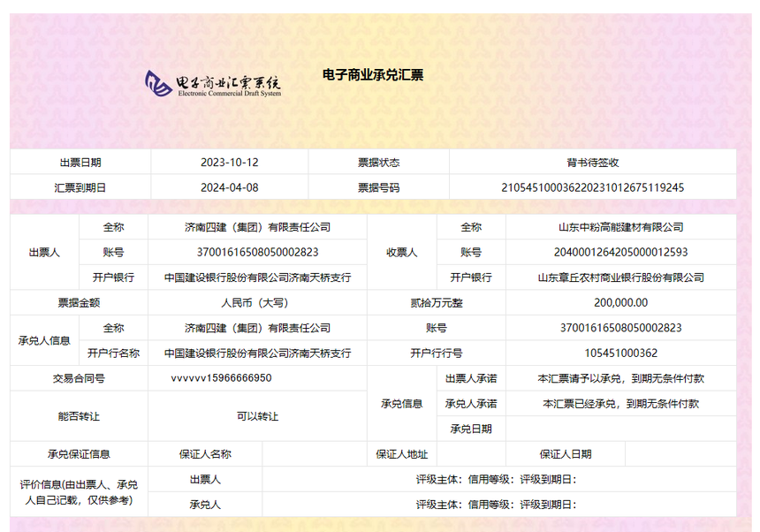Click the 汇票到期日 label
The width and height of the screenshot is (760, 532).
point(80,187)
